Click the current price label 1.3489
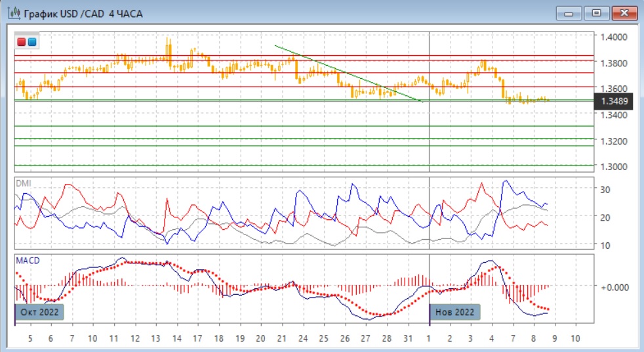Viewport: 644px width, 352px height. pyautogui.click(x=614, y=101)
